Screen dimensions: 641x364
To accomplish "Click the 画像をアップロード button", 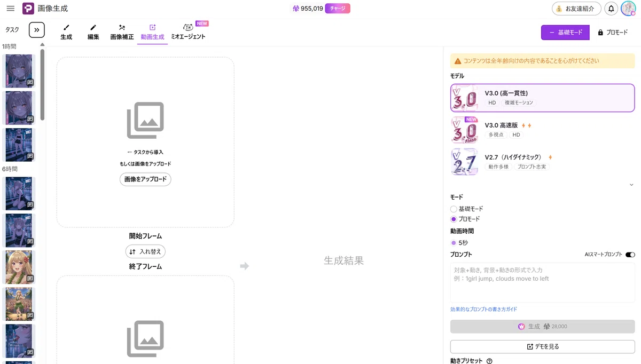I will [145, 179].
